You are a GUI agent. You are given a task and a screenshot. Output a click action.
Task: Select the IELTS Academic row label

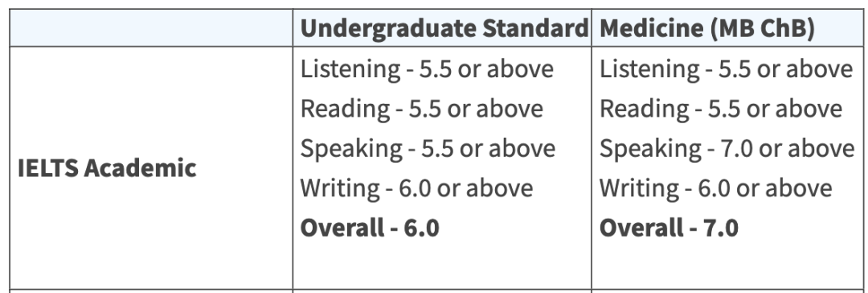[x=107, y=168]
